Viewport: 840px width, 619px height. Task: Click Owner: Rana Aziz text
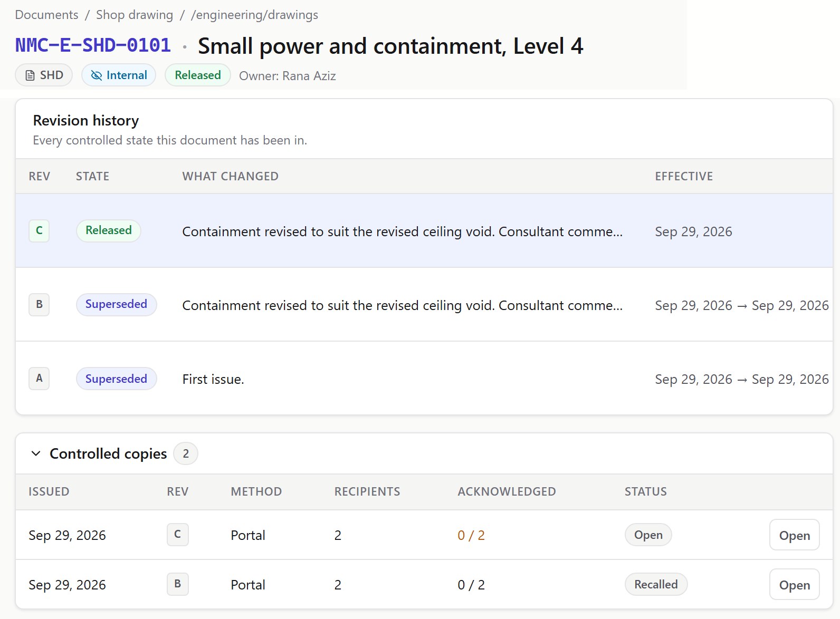point(288,76)
